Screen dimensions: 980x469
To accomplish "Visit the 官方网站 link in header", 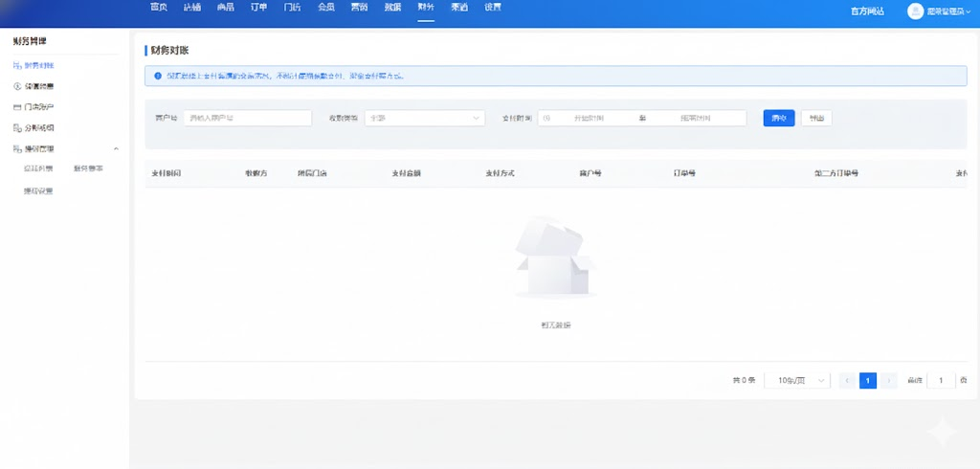I will coord(867,11).
